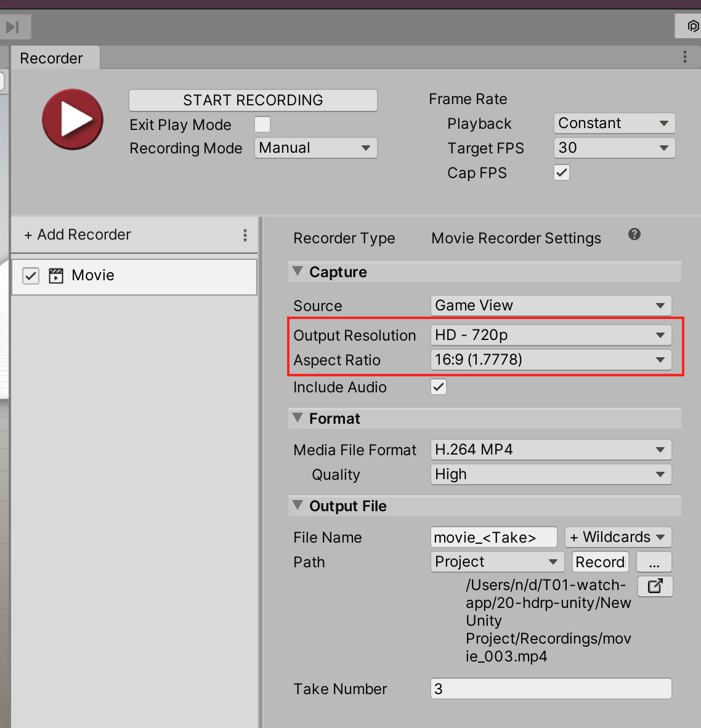
Task: Collapse the Capture section
Action: pos(298,270)
